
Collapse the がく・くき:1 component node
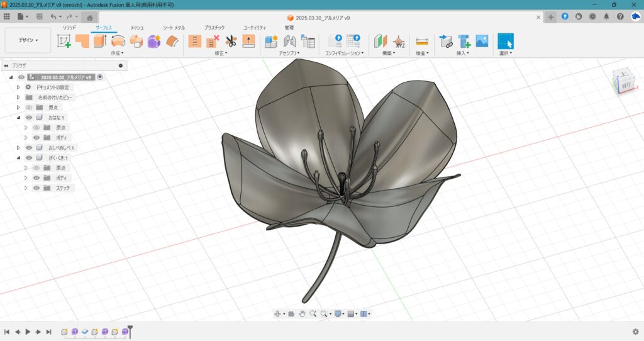[19, 158]
